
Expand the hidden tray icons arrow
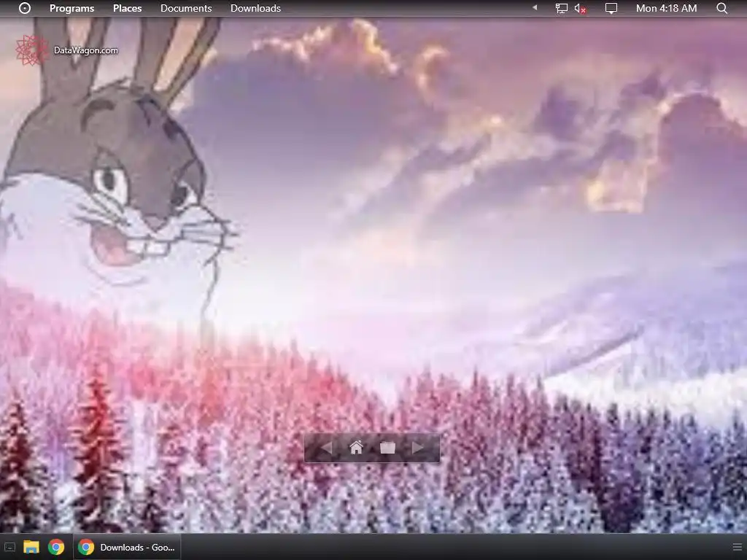pos(535,7)
